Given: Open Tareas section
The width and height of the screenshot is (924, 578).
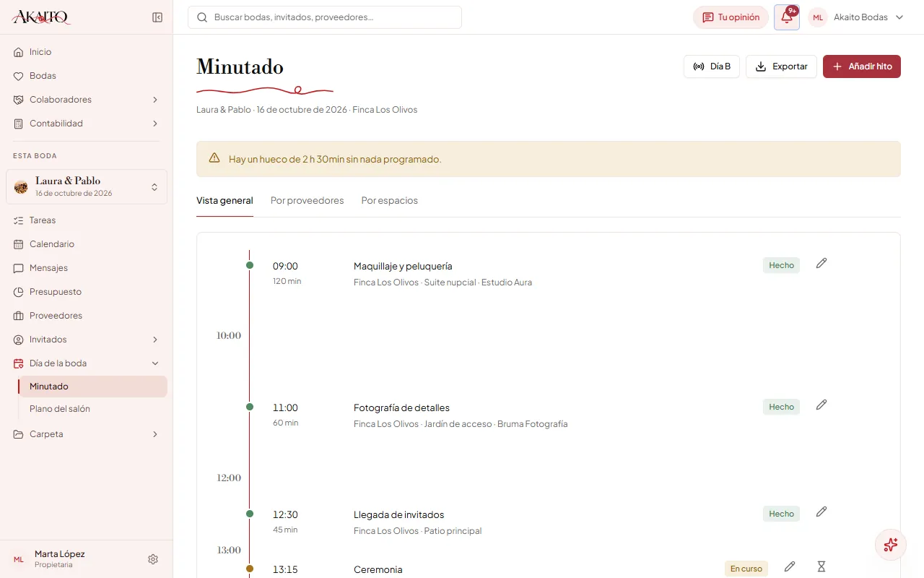Looking at the screenshot, I should [x=87, y=220].
